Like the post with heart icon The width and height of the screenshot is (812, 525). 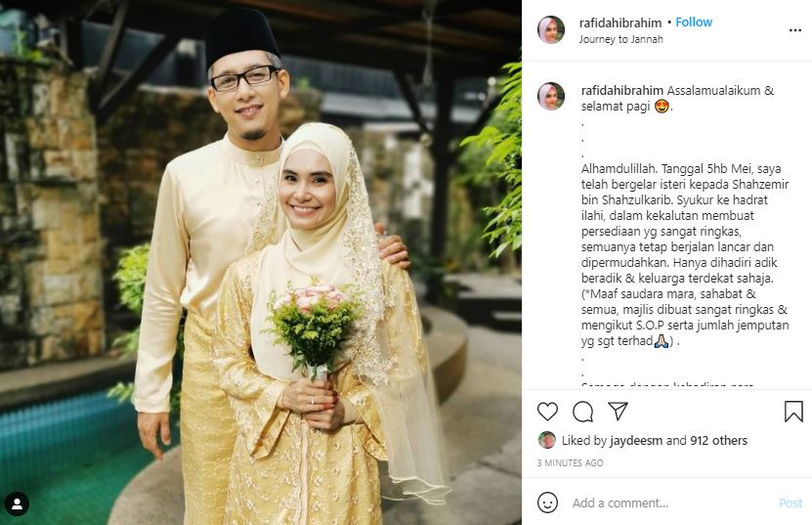[547, 412]
